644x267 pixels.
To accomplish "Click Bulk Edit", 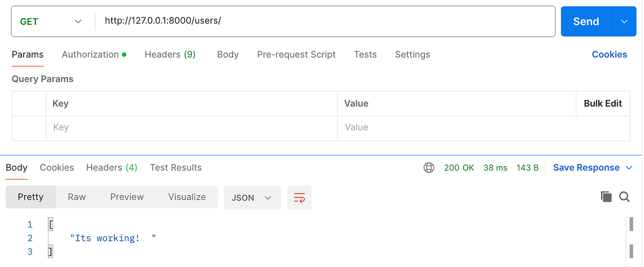I will (x=603, y=103).
